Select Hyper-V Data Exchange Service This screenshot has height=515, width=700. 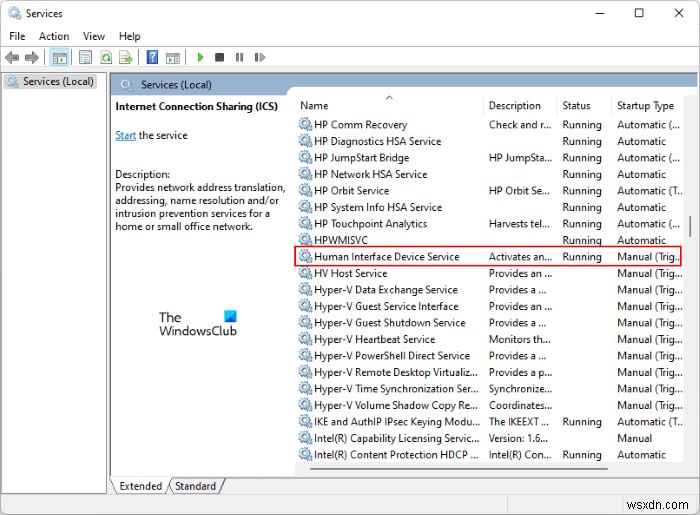(x=386, y=290)
